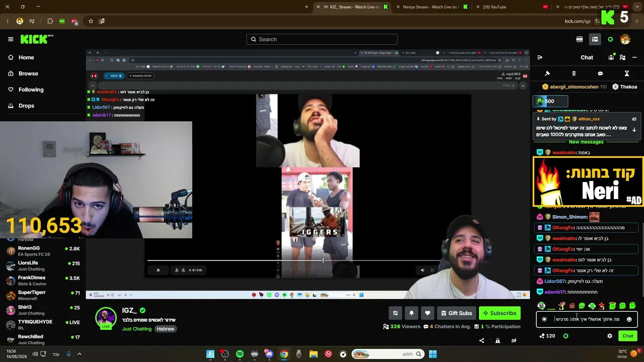
Task: Click the Windows Start button
Action: tap(433, 354)
